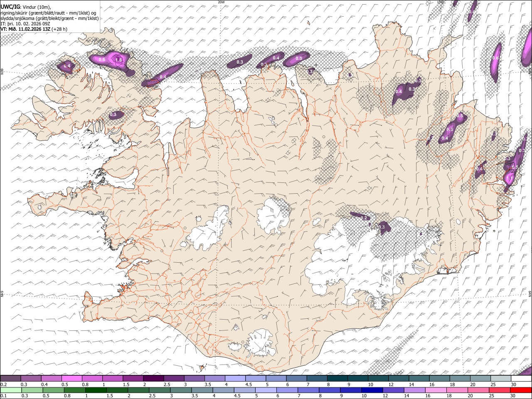The width and height of the screenshot is (532, 399).
Task: Click the 12 scale label on the top legend row
Action: pos(391,384)
